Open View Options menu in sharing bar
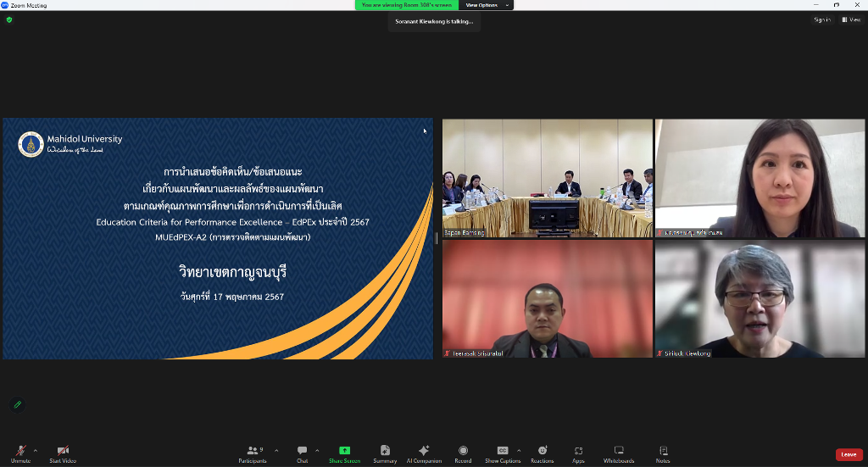The height and width of the screenshot is (467, 868). 486,5
